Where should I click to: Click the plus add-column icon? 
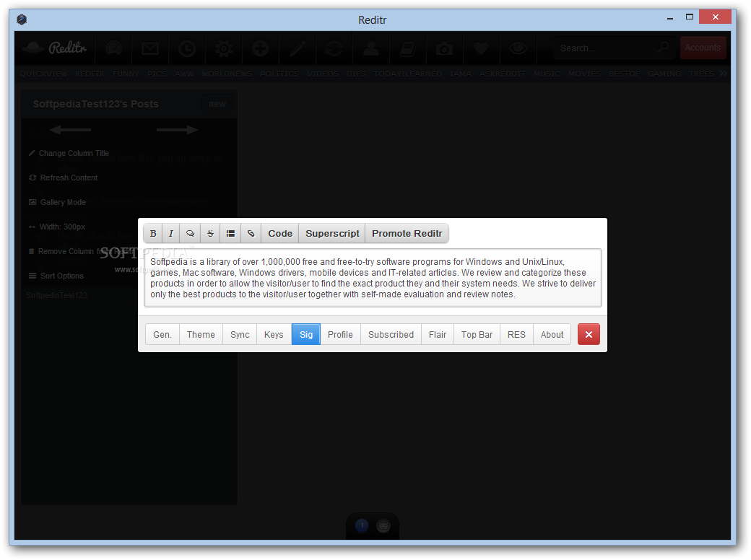(260, 48)
